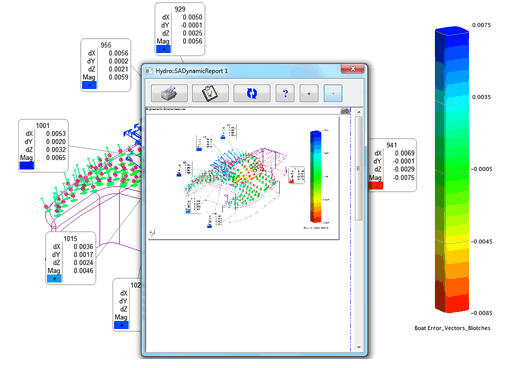Click dX value 0.0069 in callout 941
513x368 pixels.
405,153
